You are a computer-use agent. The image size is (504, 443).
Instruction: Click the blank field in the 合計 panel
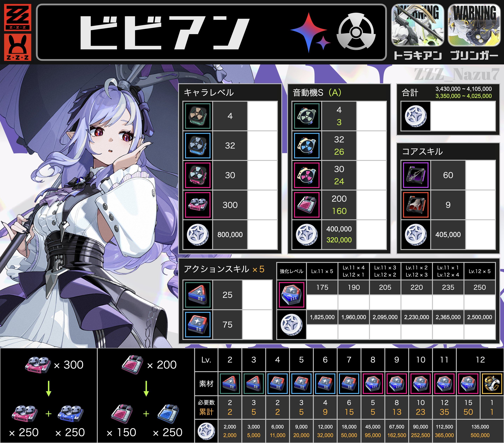(463, 116)
